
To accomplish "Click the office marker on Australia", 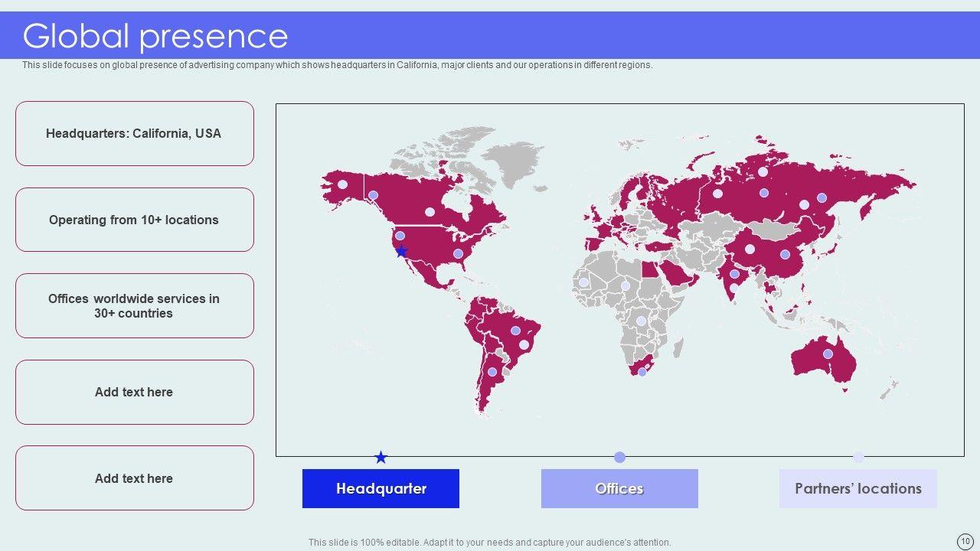I will coord(828,354).
